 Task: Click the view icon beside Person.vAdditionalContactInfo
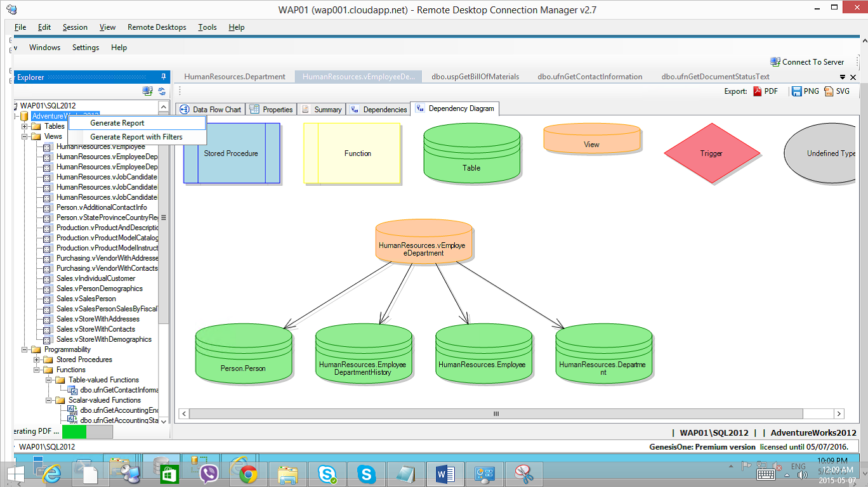point(47,207)
